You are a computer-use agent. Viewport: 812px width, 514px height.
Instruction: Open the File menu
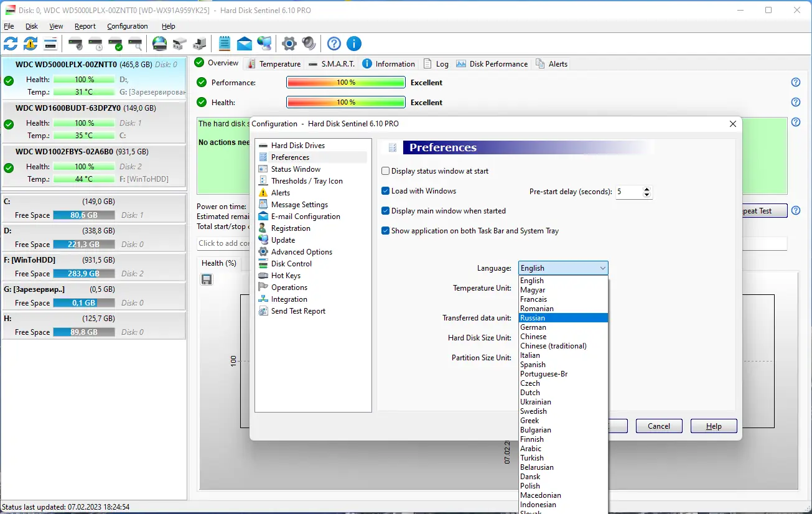(x=9, y=26)
